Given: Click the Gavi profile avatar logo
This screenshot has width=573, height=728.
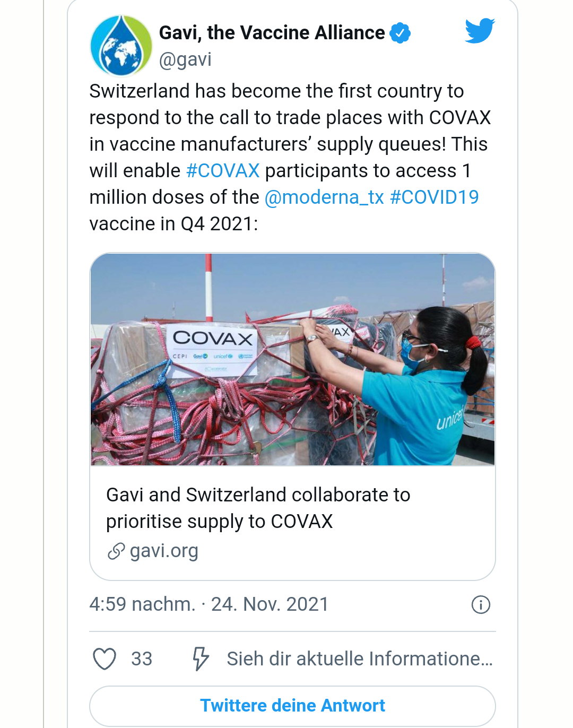Looking at the screenshot, I should click(x=121, y=46).
